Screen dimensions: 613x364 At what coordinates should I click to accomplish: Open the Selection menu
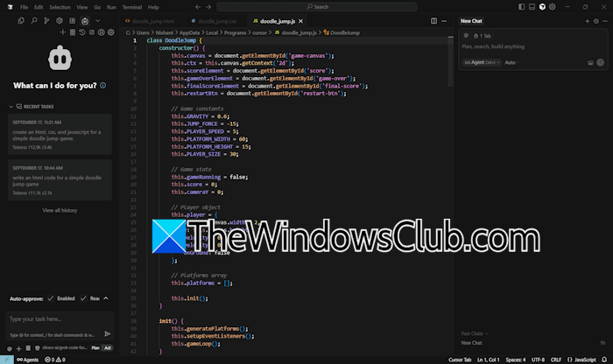(x=60, y=7)
